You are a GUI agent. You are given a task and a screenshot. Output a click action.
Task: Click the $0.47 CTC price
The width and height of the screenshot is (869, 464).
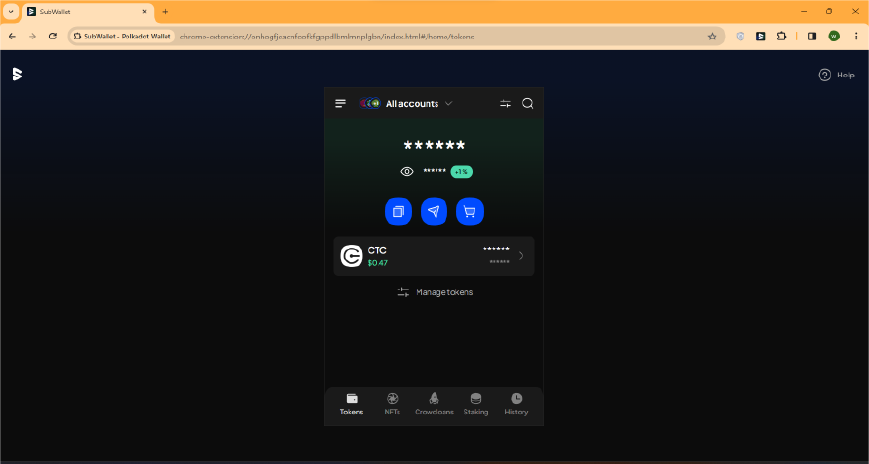[x=377, y=263]
